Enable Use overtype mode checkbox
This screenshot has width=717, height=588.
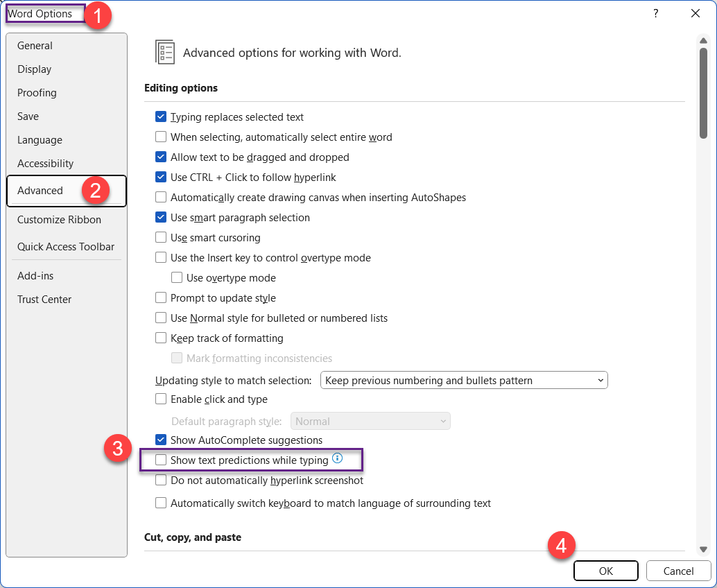pyautogui.click(x=177, y=277)
